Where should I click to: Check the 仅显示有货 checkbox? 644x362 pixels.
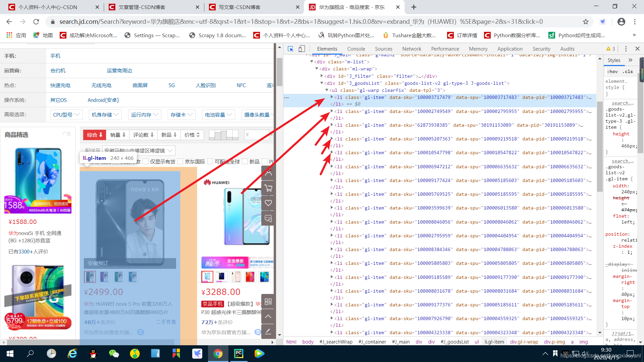[146, 162]
